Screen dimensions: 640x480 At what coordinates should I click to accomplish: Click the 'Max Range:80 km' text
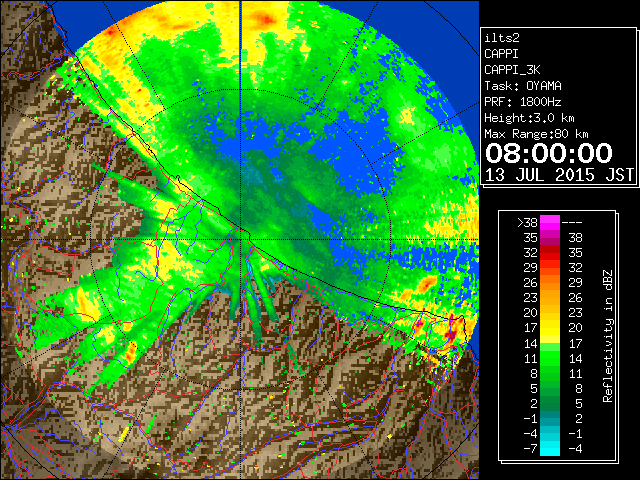tap(536, 134)
